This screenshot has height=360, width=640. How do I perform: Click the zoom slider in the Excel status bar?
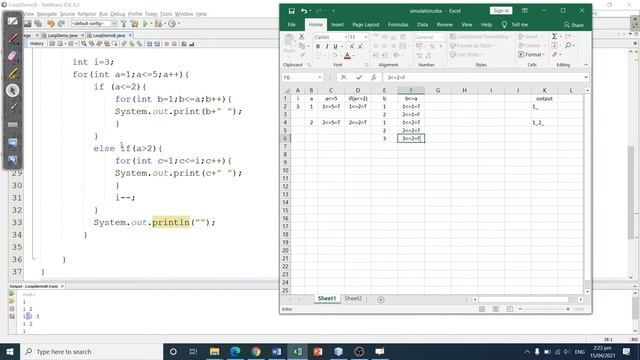point(544,309)
